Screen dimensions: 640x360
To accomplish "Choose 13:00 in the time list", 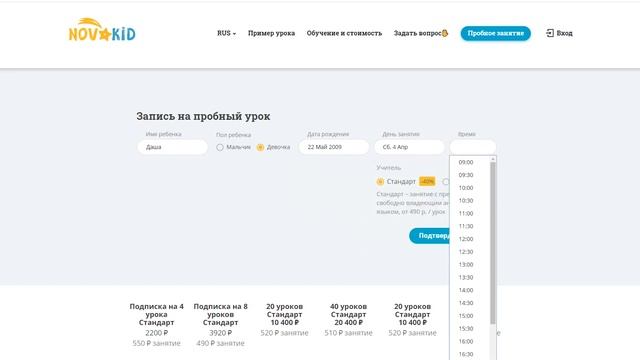I will point(466,264).
